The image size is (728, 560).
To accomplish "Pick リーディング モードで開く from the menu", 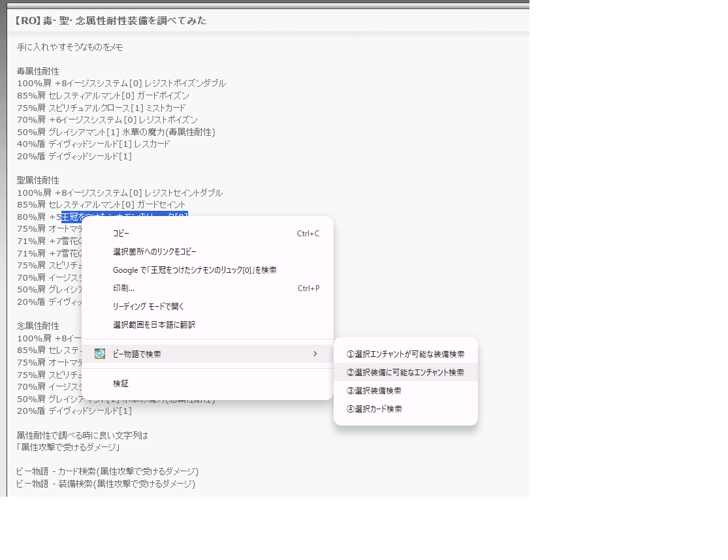I will 150,307.
